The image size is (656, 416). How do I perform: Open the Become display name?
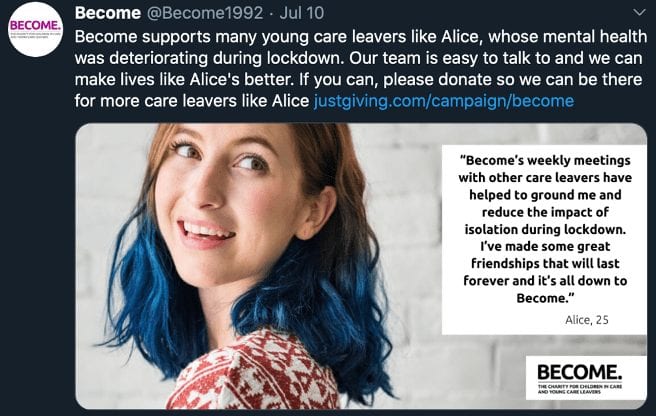point(108,13)
